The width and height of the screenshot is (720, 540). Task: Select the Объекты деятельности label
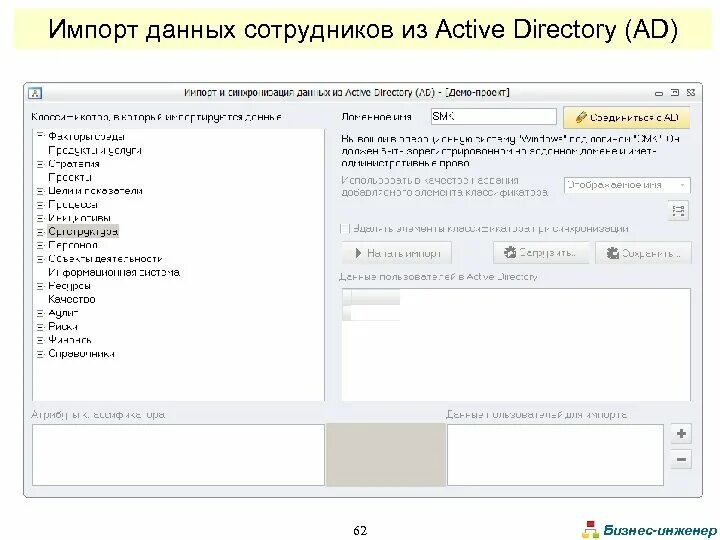(x=105, y=259)
